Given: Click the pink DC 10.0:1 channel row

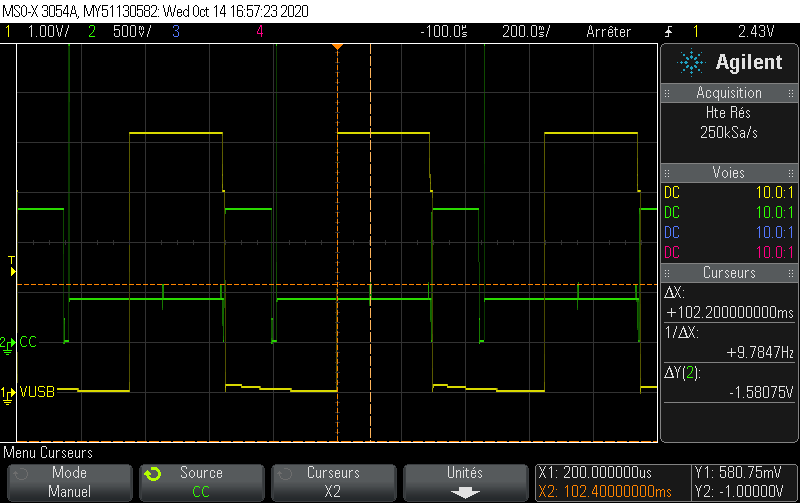Looking at the screenshot, I should (x=729, y=252).
